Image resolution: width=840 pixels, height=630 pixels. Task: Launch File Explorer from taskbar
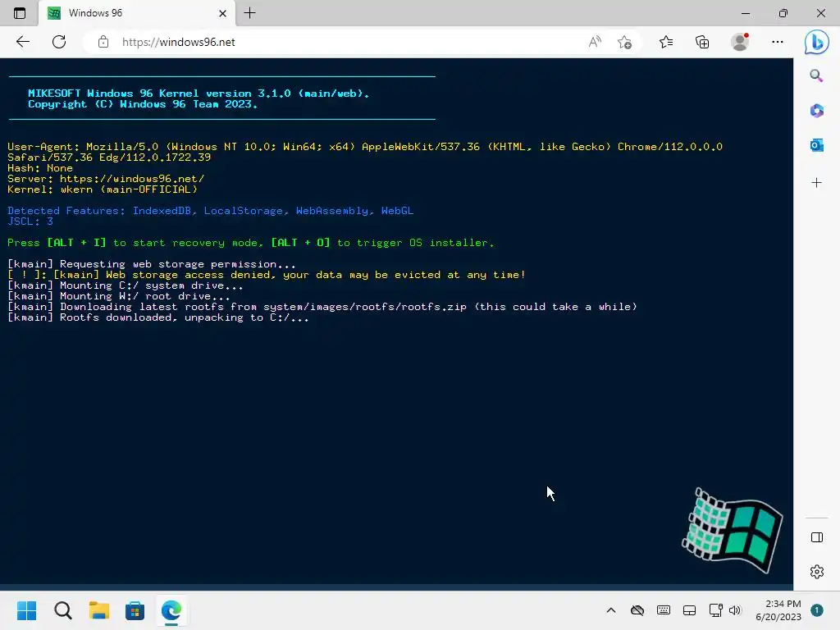(99, 610)
